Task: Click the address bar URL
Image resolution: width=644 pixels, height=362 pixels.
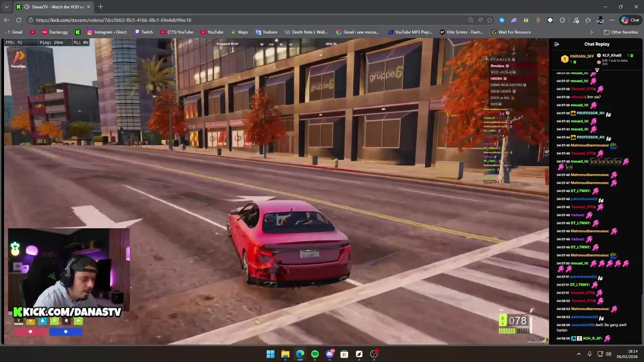Action: [114, 20]
